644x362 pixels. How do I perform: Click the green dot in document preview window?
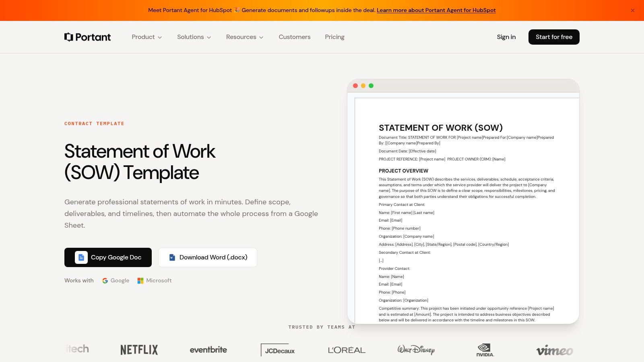pyautogui.click(x=371, y=86)
